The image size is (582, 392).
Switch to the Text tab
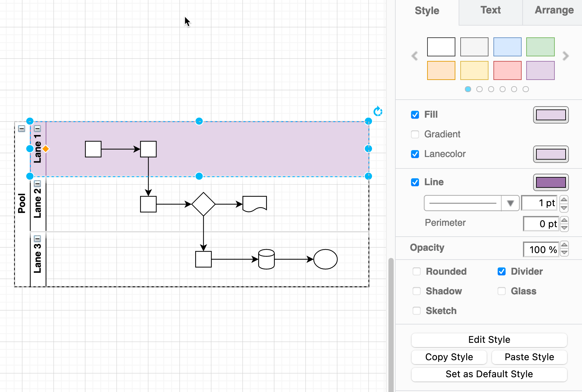coord(490,10)
